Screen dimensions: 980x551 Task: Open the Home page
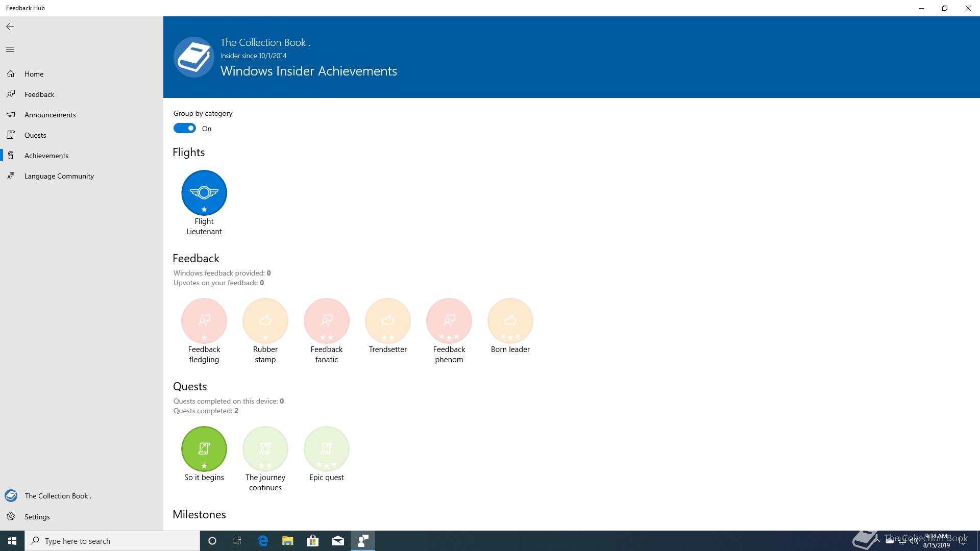click(82, 74)
